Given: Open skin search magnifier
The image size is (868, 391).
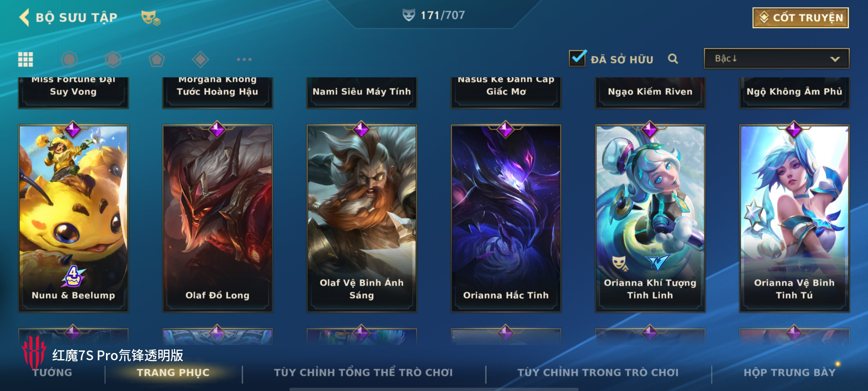Looking at the screenshot, I should [x=673, y=59].
